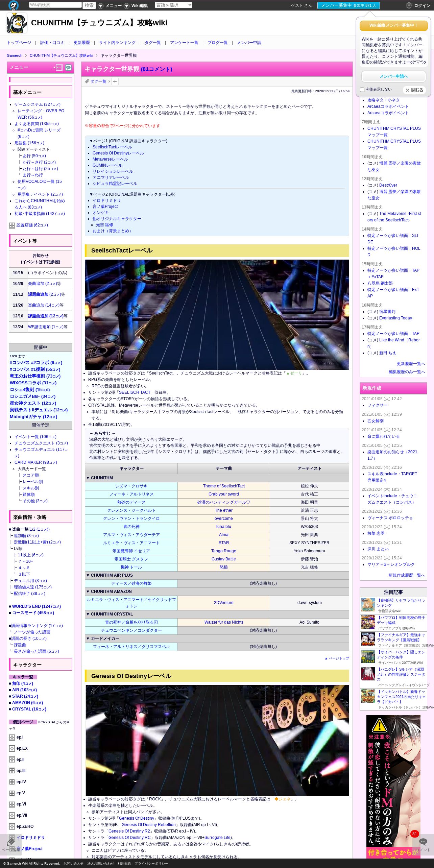The width and height of the screenshot is (434, 868).
Task: Open the Wiki編集 dropdown arrow in top bar
Action: (127, 6)
